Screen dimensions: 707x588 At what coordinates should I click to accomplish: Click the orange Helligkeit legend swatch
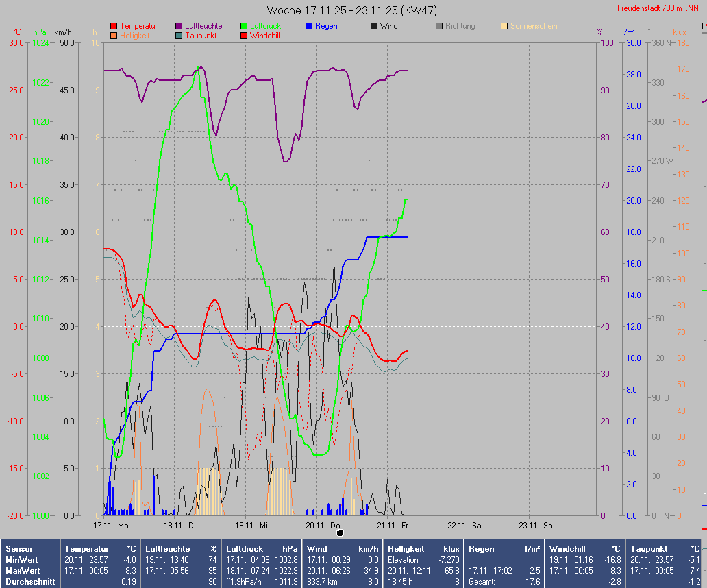(114, 36)
